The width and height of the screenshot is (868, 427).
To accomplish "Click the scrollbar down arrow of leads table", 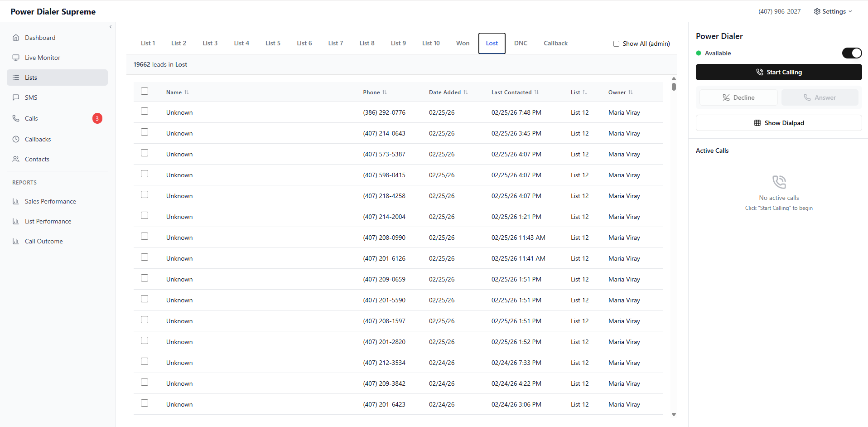I will [x=674, y=414].
